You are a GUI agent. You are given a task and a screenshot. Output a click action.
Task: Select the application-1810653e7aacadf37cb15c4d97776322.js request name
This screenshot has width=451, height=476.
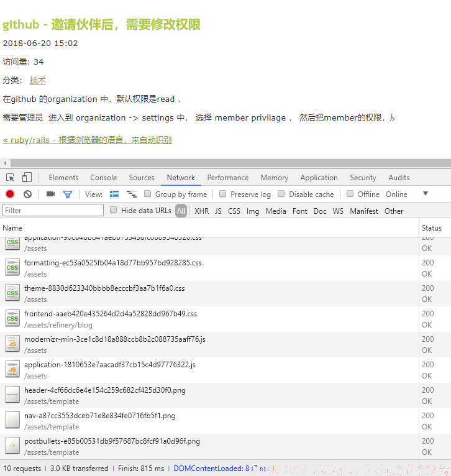[x=110, y=365]
